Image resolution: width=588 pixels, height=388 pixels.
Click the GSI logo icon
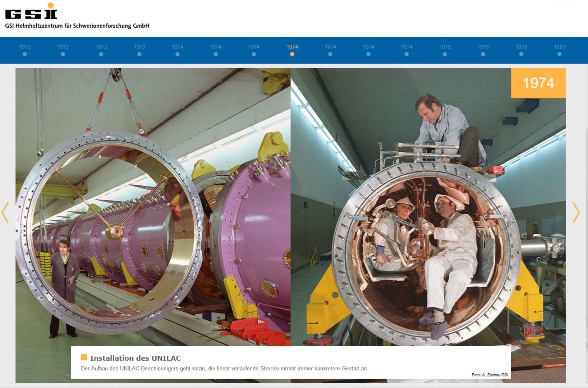click(31, 11)
